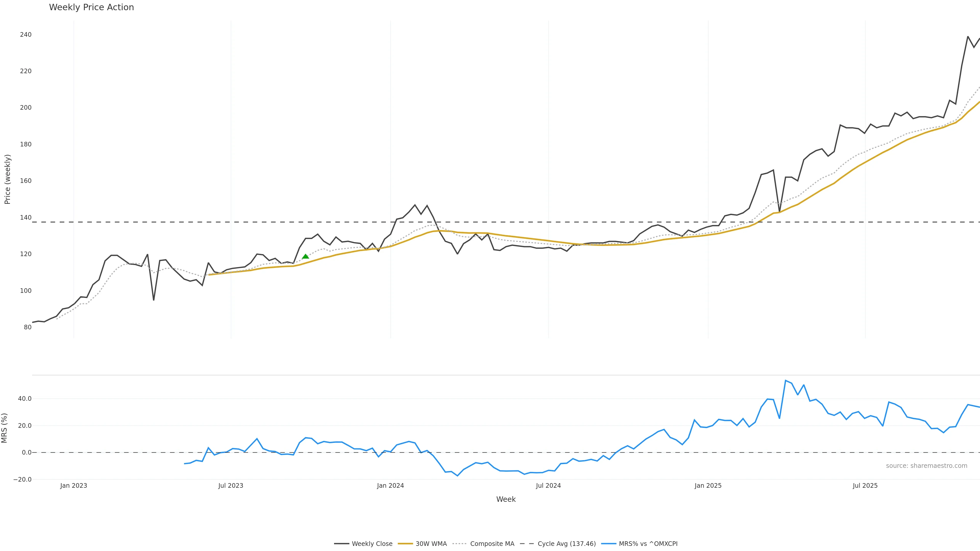Hide the 30W WMA series label

point(431,544)
